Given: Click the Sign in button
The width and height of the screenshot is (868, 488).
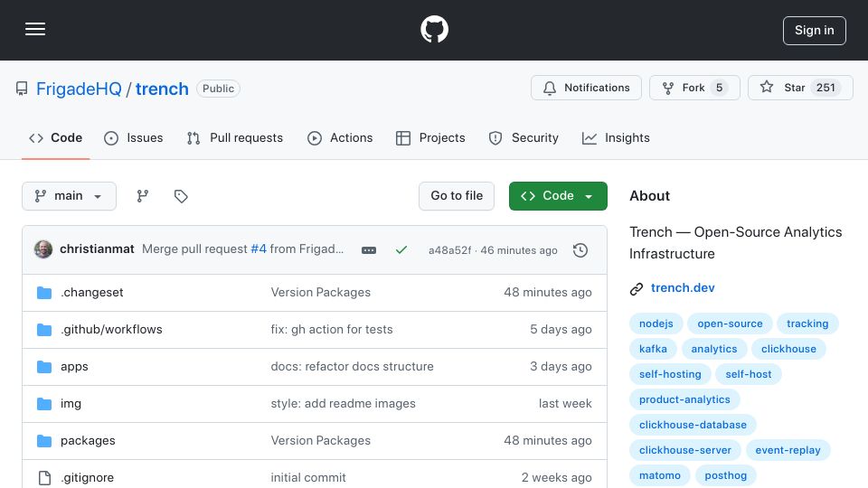Looking at the screenshot, I should [x=815, y=31].
